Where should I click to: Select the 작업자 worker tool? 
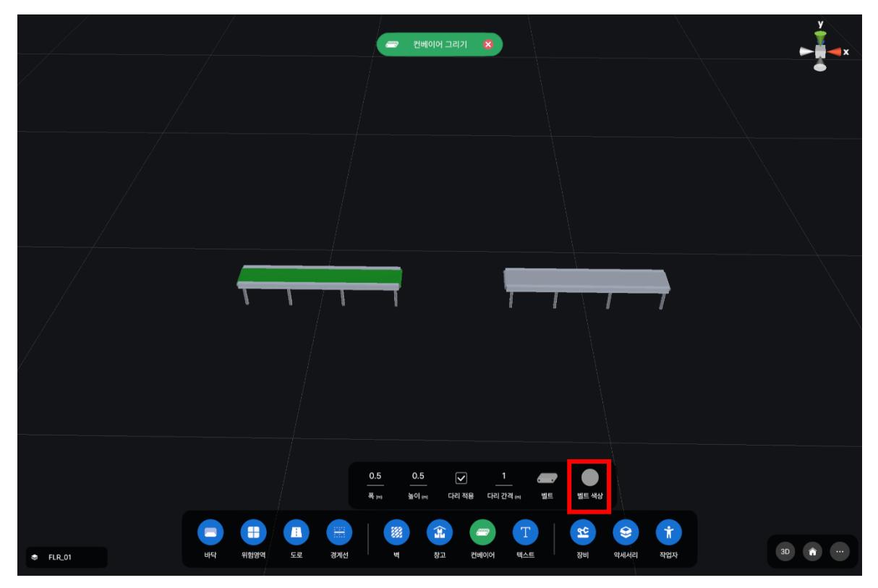668,533
